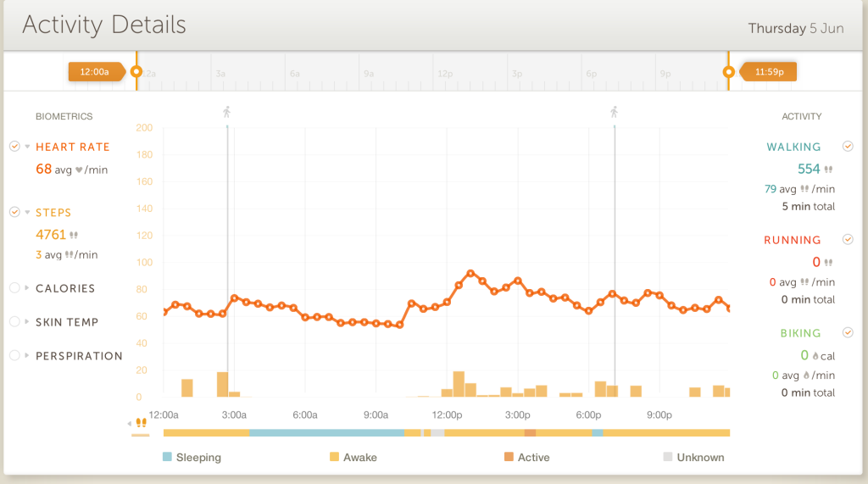
Task: Click the footsteps icon beside the activity timeline
Action: [142, 423]
